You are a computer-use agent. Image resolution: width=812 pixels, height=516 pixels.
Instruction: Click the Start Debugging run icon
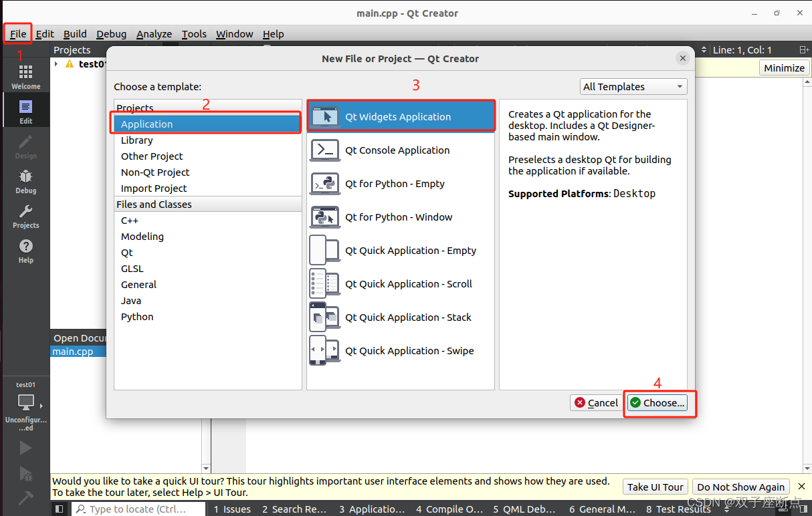[x=25, y=473]
